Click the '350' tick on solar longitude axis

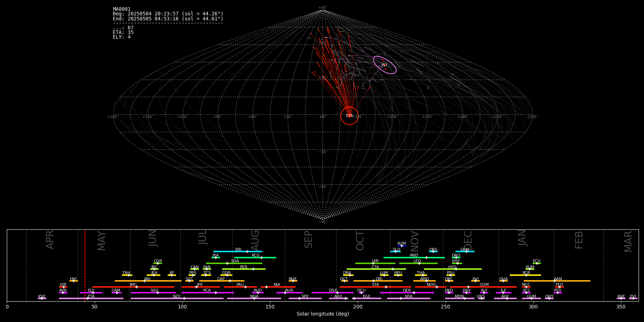pos(621,307)
